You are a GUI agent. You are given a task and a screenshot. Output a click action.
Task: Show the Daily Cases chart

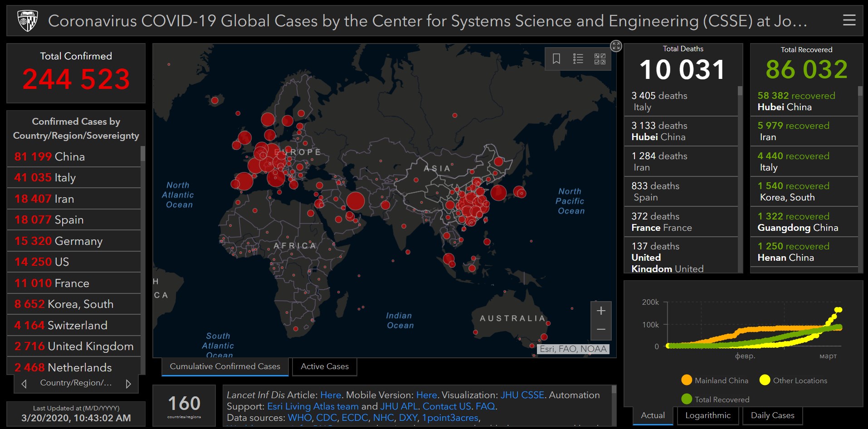772,415
